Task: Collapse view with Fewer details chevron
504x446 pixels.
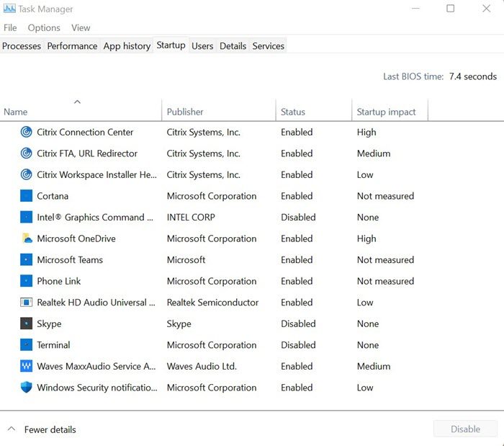Action: pos(12,429)
